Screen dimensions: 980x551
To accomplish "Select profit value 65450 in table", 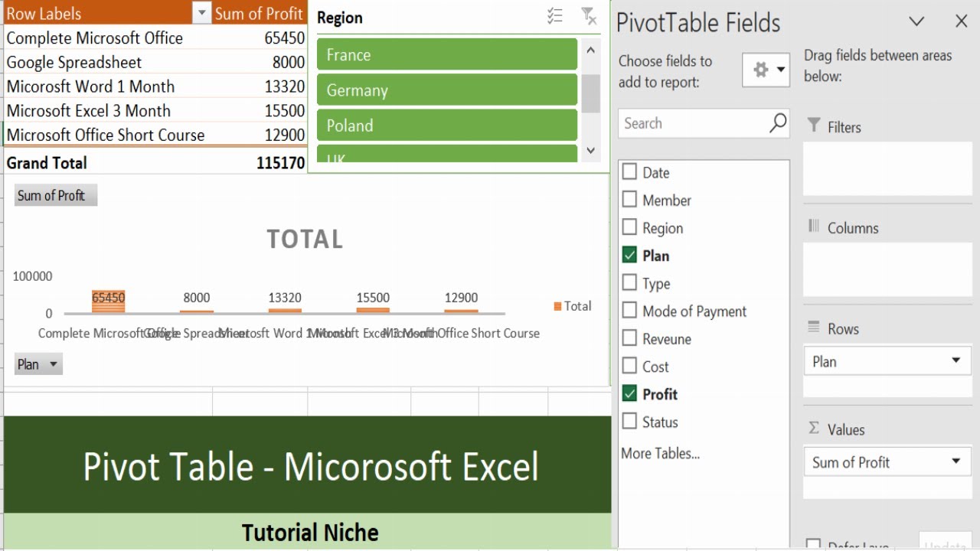I will point(285,37).
